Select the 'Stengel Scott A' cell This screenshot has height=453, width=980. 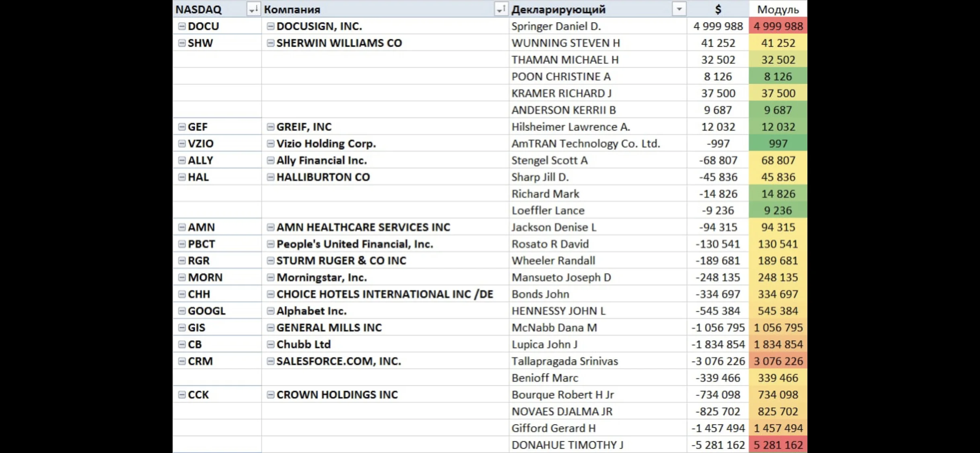coord(598,160)
